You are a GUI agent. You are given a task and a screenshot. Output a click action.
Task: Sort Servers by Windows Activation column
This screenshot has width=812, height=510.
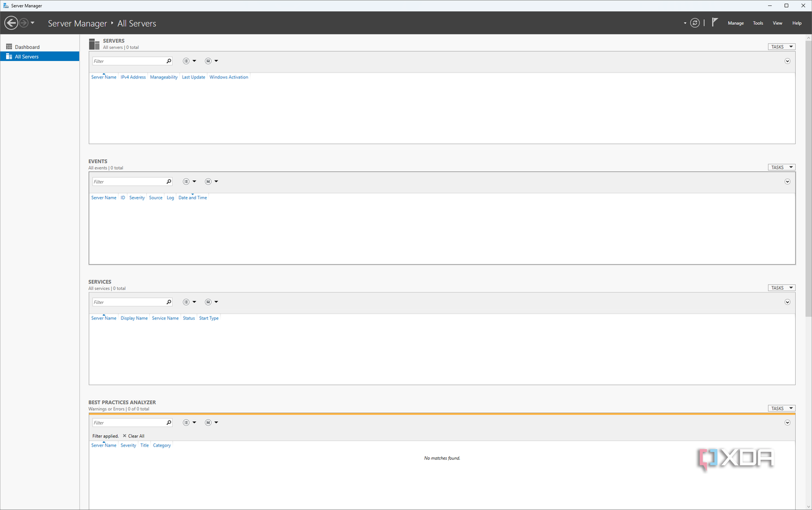229,77
